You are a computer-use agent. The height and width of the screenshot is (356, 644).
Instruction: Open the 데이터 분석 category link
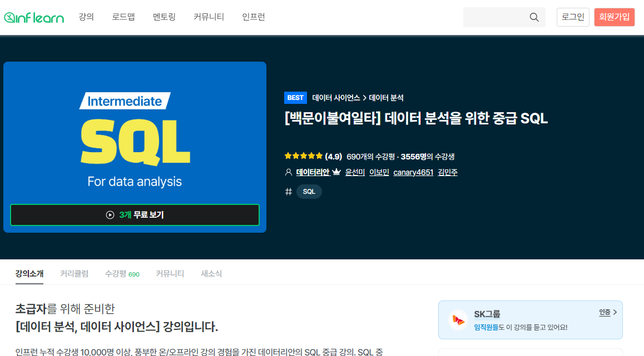(x=386, y=98)
